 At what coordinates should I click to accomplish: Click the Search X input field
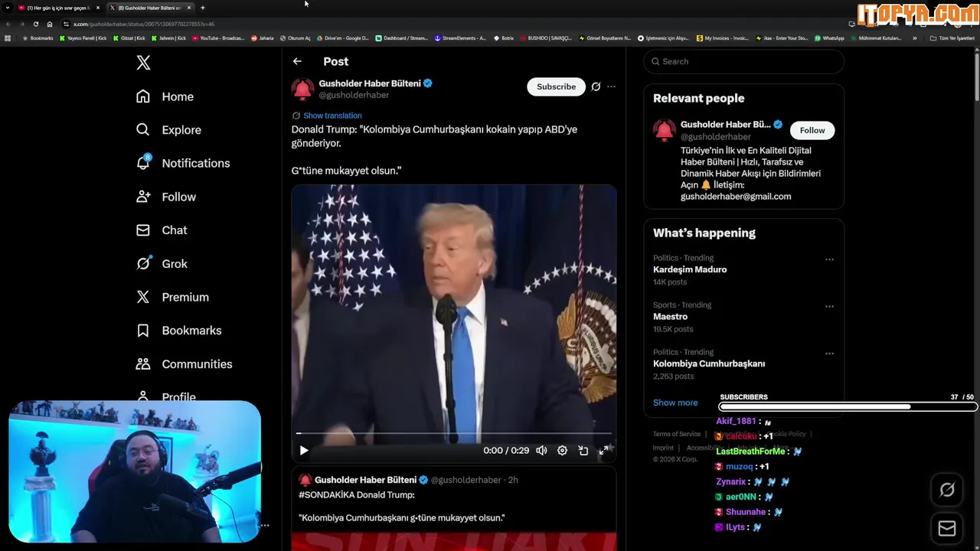click(x=743, y=61)
